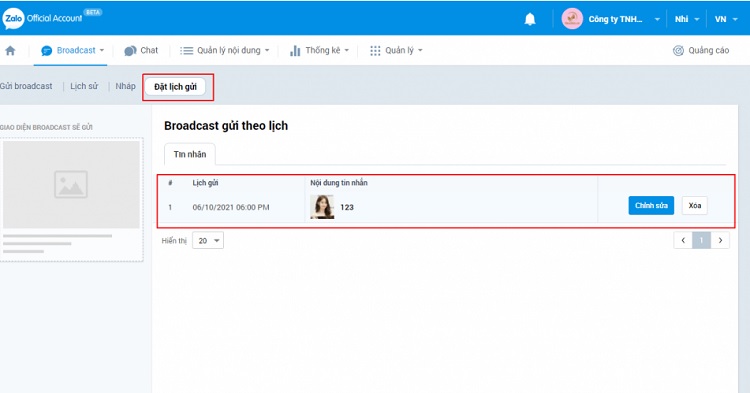Go to previous page arrow

683,240
